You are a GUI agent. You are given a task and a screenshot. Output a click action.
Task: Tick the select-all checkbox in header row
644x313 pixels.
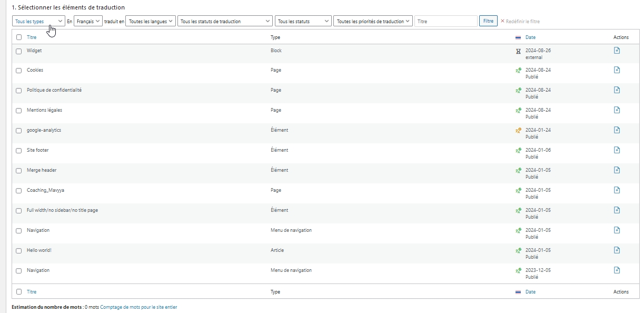coord(19,37)
